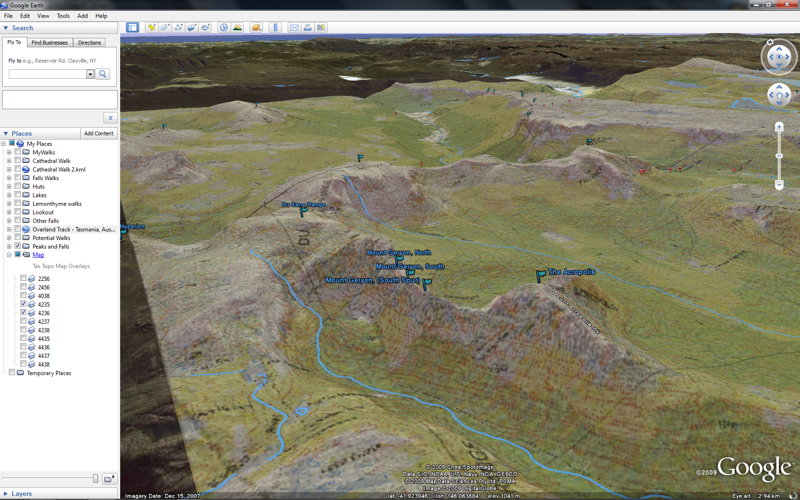Click the Mount Geryon (South Spur) flag
Screen dimensions: 800x500
427,284
